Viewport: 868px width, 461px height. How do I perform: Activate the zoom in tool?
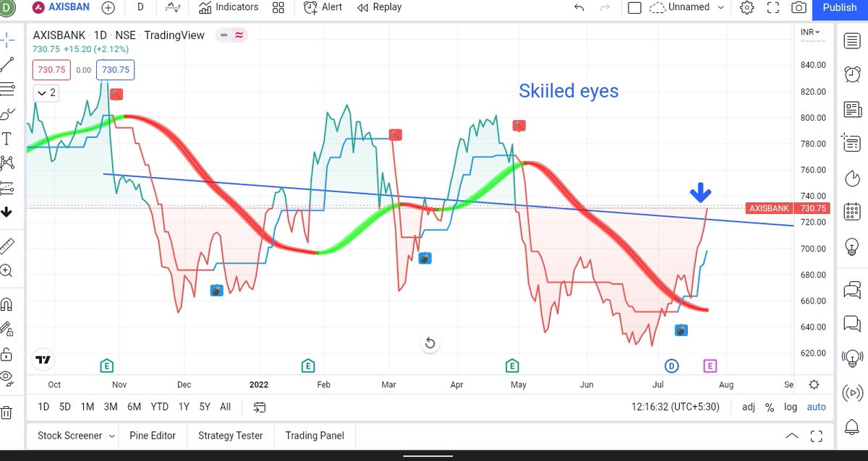(x=7, y=271)
